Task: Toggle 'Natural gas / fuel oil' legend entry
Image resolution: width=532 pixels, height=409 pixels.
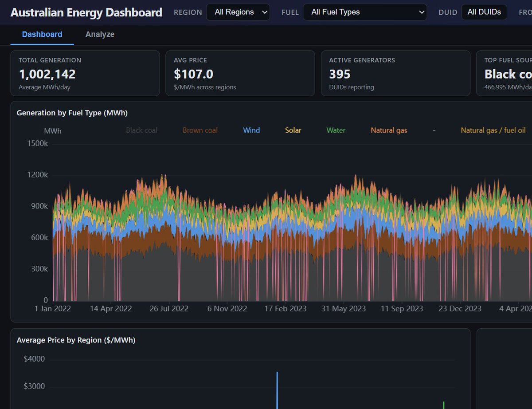Action: [x=493, y=130]
